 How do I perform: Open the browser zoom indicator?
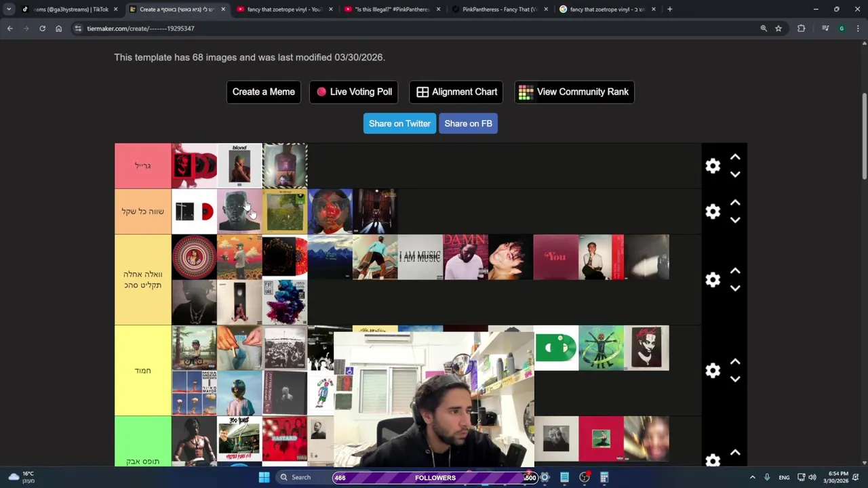pyautogui.click(x=764, y=28)
